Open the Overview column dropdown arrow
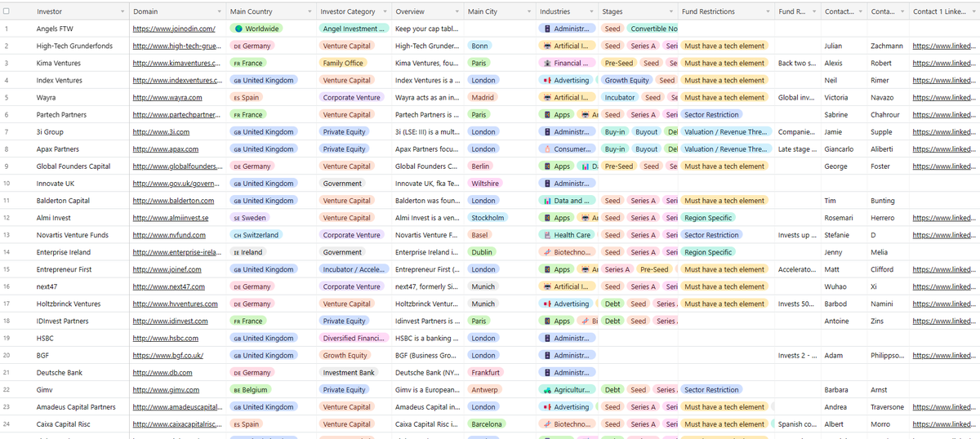Image resolution: width=980 pixels, height=439 pixels. click(x=457, y=11)
